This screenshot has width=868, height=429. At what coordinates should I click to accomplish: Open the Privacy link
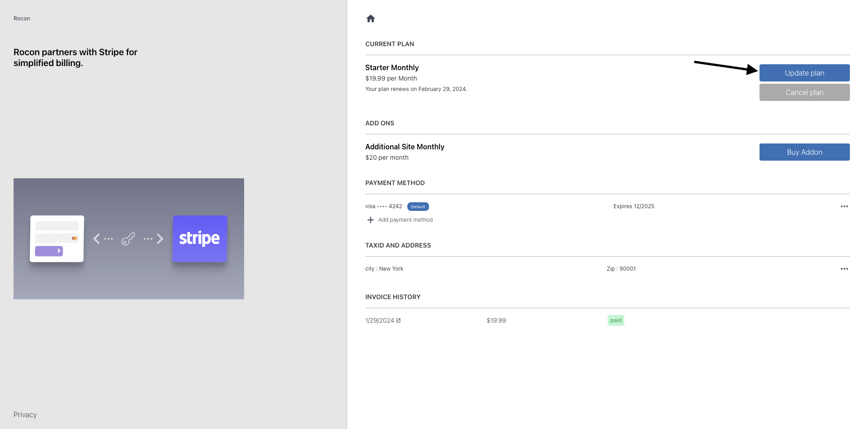[25, 415]
